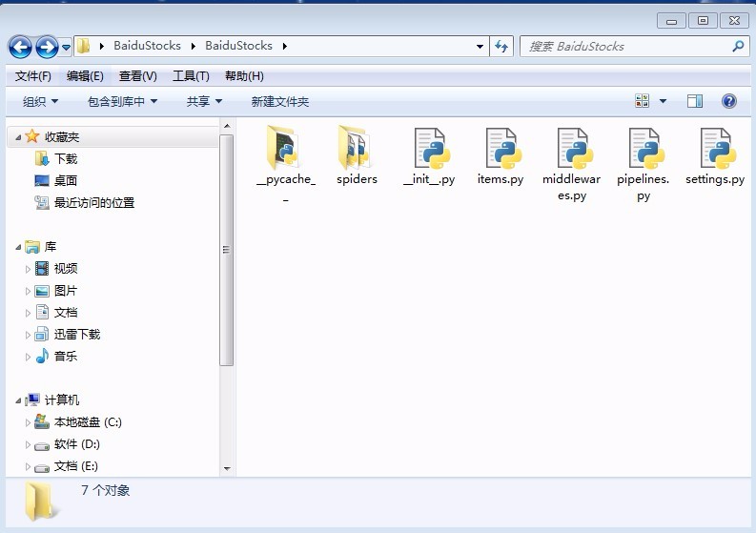Open the 帮助(H) menu
Viewport: 756px width, 533px height.
[244, 75]
